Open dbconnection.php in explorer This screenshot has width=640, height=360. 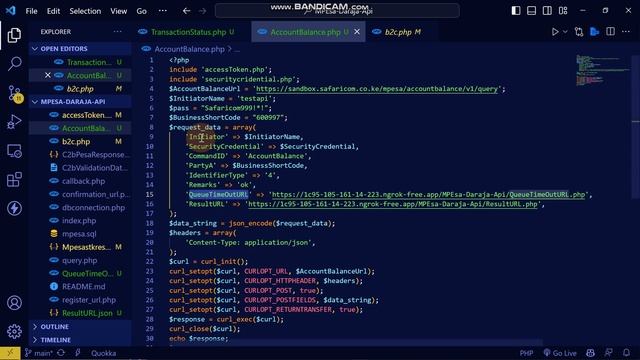pyautogui.click(x=80, y=207)
